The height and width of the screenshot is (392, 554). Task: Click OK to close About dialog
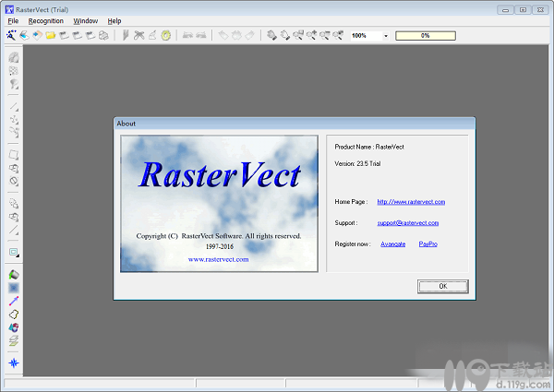pos(443,286)
